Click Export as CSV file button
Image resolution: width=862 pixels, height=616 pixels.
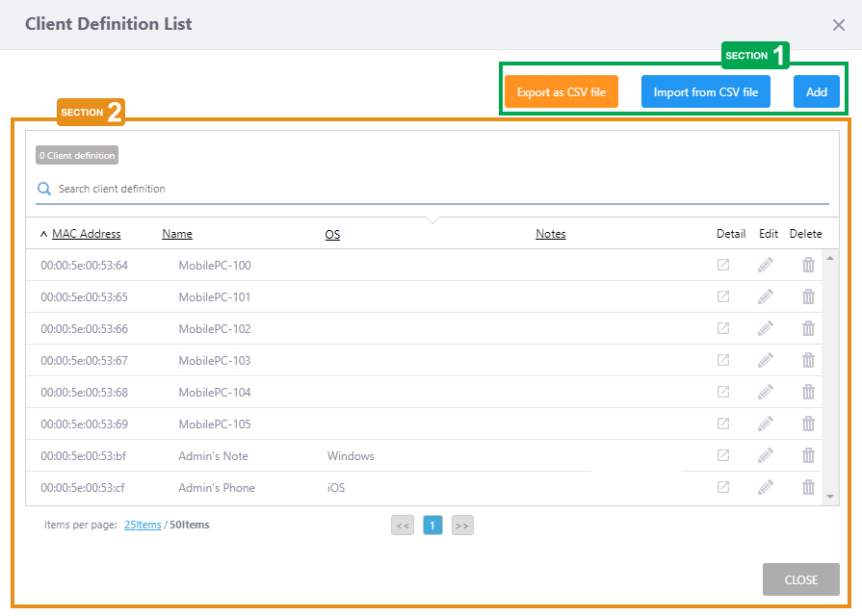pyautogui.click(x=562, y=92)
